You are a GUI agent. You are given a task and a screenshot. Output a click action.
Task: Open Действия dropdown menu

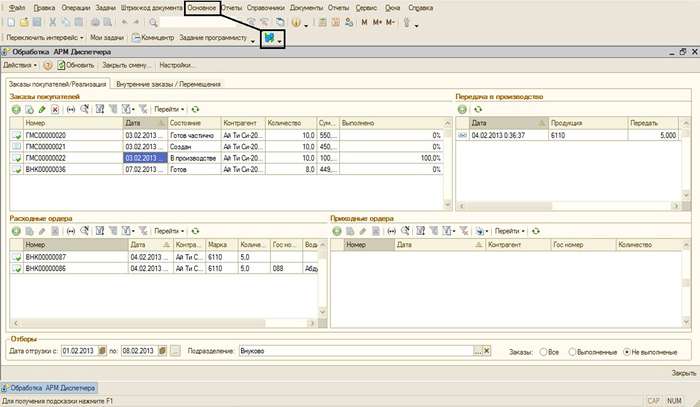[x=20, y=66]
